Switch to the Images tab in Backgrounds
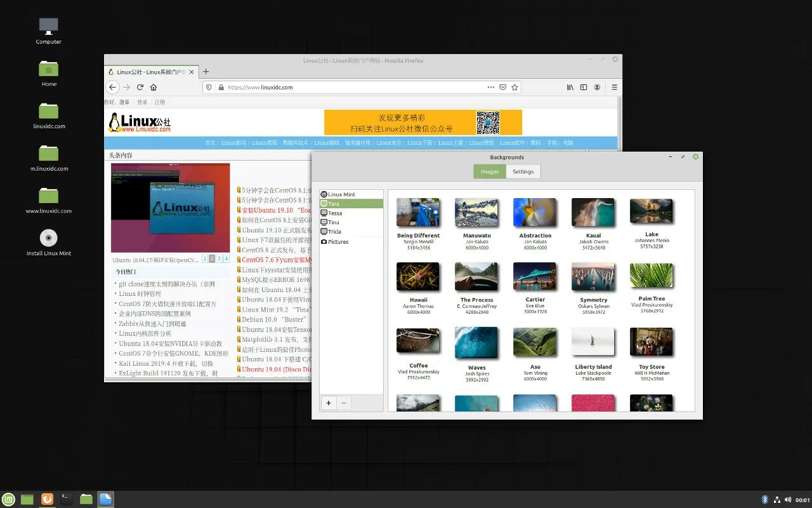This screenshot has width=812, height=508. (x=490, y=171)
